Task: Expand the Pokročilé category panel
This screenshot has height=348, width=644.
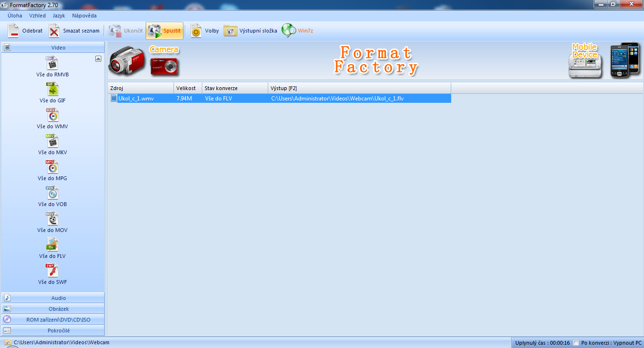Action: (x=53, y=331)
